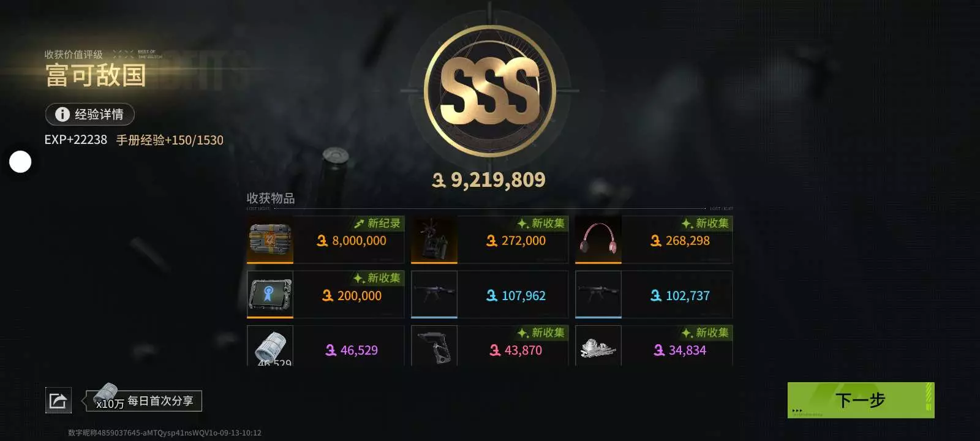Click the 手册经验+150/1530 text
The height and width of the screenshot is (441, 980).
170,140
